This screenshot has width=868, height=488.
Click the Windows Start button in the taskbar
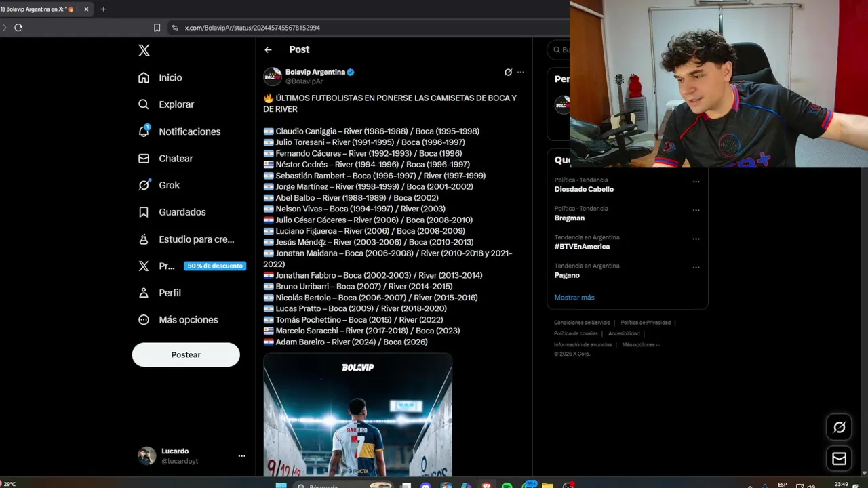[x=281, y=485]
